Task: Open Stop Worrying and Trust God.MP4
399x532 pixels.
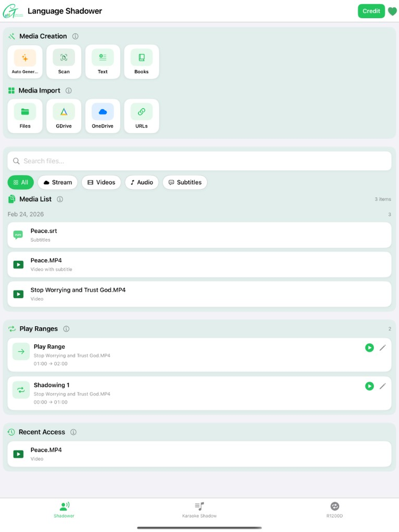Action: (199, 294)
